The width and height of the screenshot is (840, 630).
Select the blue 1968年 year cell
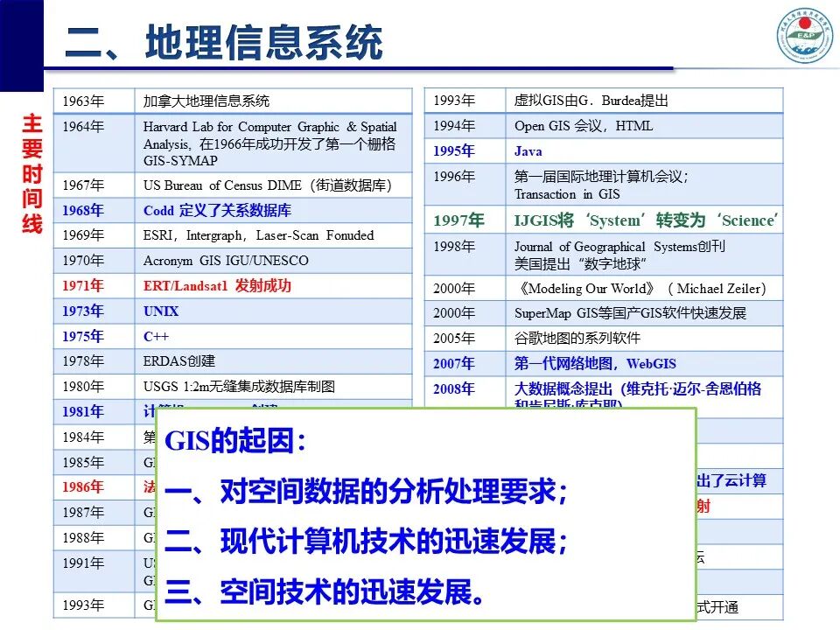coord(94,211)
